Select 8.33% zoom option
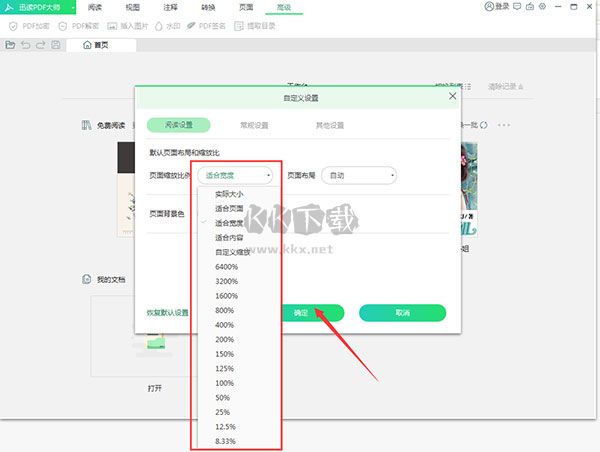 pos(225,441)
